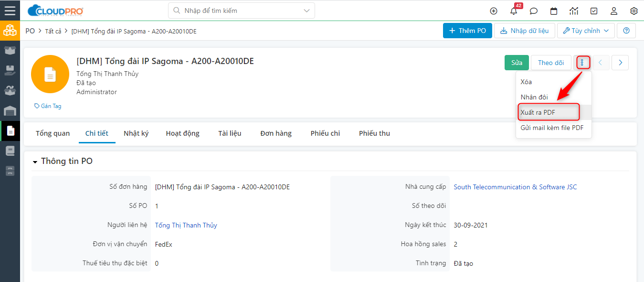Open the hamburger main menu
The width and height of the screenshot is (644, 282).
10,11
